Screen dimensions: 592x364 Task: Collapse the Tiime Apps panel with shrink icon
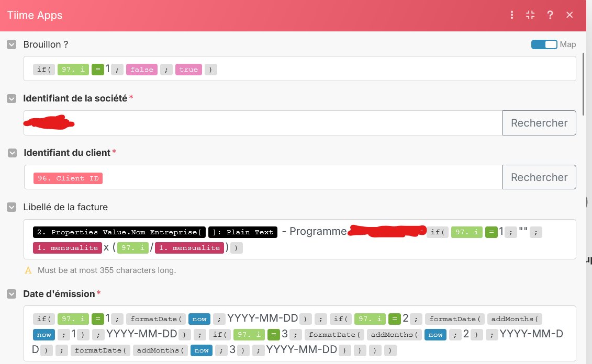[530, 15]
